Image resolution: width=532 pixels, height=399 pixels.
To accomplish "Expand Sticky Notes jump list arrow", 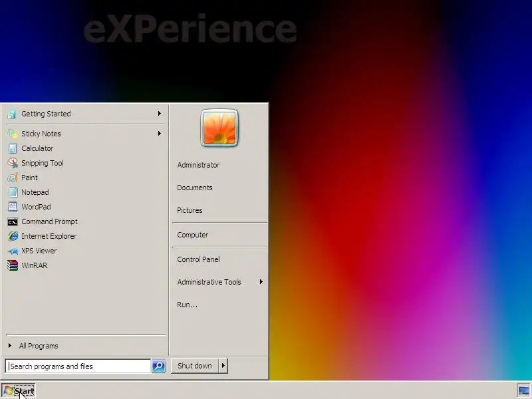I will (x=159, y=134).
